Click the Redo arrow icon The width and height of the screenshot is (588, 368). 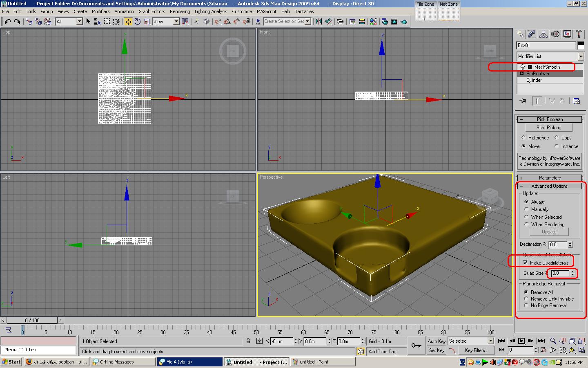[x=17, y=21]
